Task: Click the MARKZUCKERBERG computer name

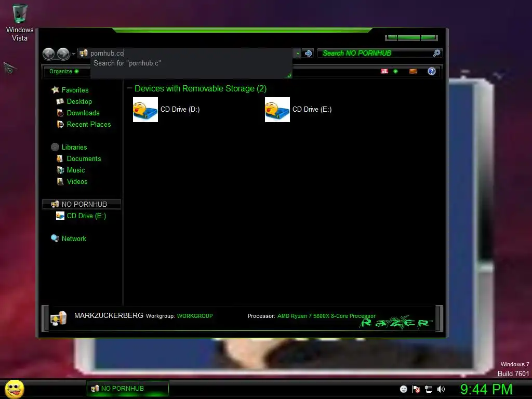Action: 109,315
